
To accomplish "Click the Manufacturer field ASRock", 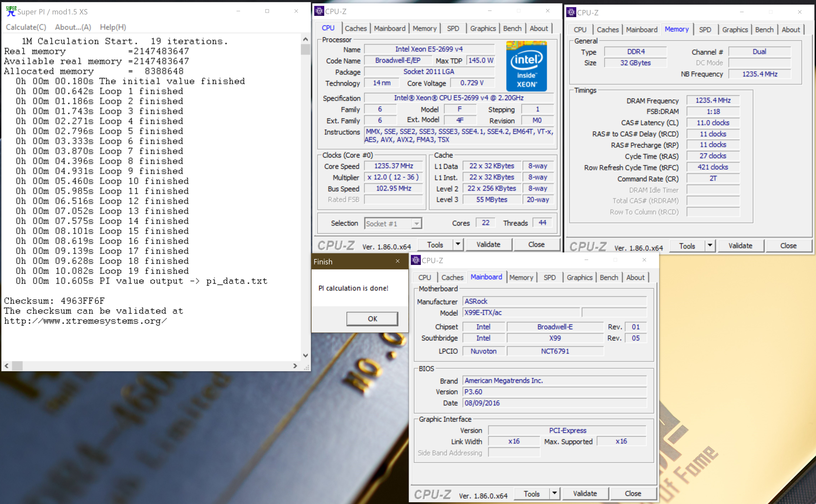I will (x=555, y=301).
